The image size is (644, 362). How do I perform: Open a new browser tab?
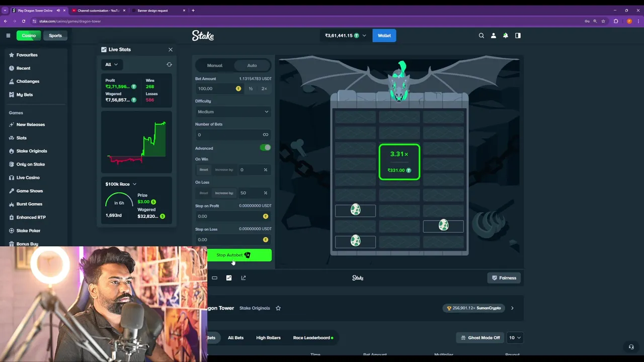coord(193,10)
